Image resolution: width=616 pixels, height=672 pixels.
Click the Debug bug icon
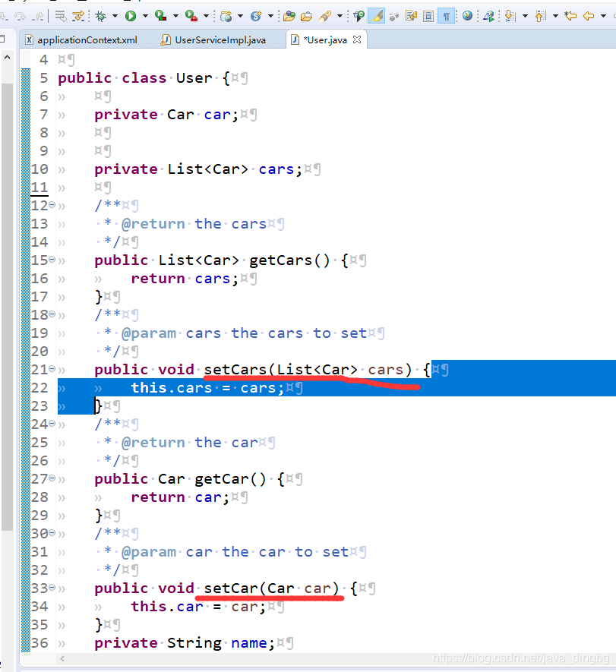pyautogui.click(x=100, y=16)
